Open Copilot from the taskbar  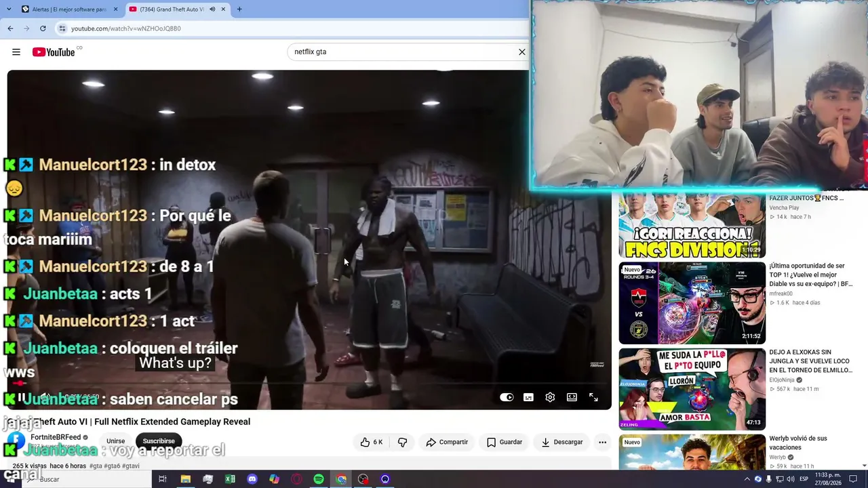[x=274, y=479]
